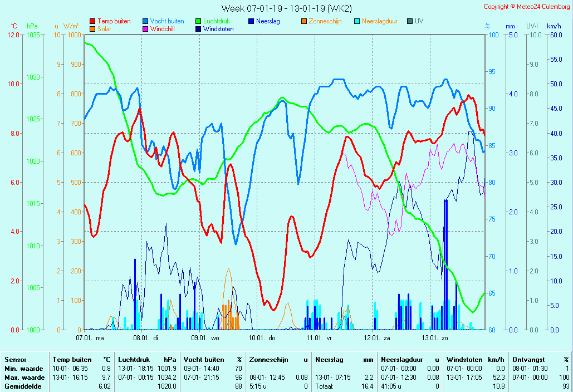This screenshot has width=573, height=392.
Task: Click the cyan Neerslagduur legend swatch
Action: click(357, 22)
